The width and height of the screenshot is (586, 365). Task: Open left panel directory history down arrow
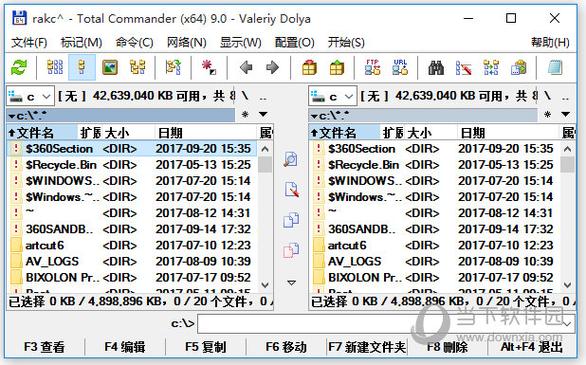click(263, 114)
